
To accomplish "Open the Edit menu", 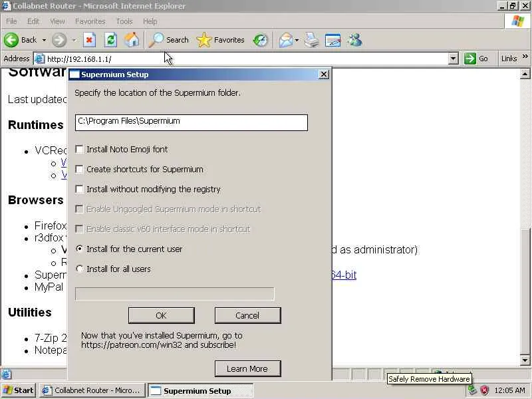I will tap(33, 21).
